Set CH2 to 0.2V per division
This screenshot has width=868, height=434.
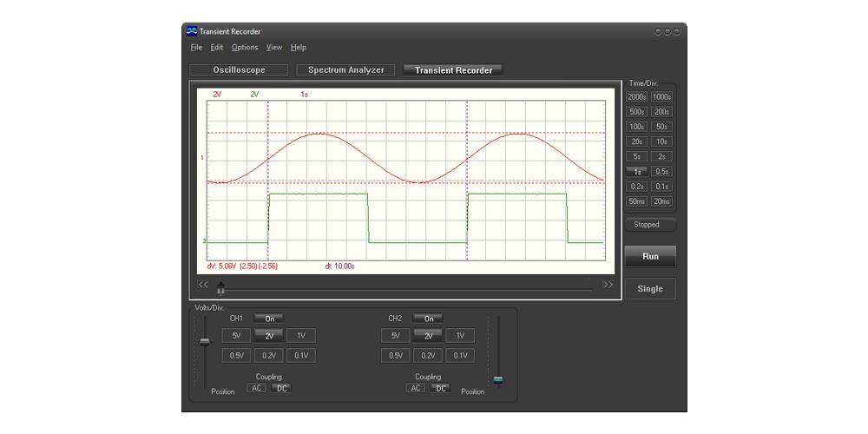429,356
